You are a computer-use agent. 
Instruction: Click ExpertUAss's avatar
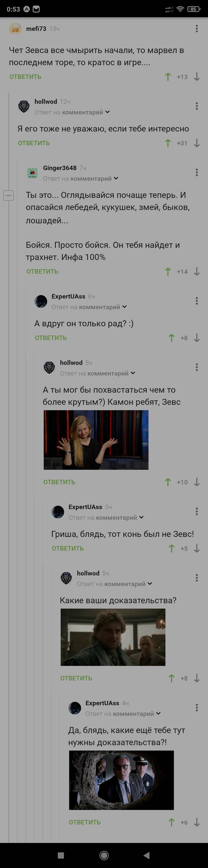41,301
